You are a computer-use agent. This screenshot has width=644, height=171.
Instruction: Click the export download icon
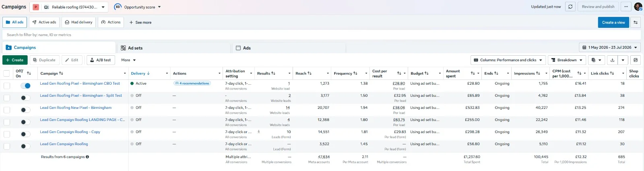click(x=612, y=60)
